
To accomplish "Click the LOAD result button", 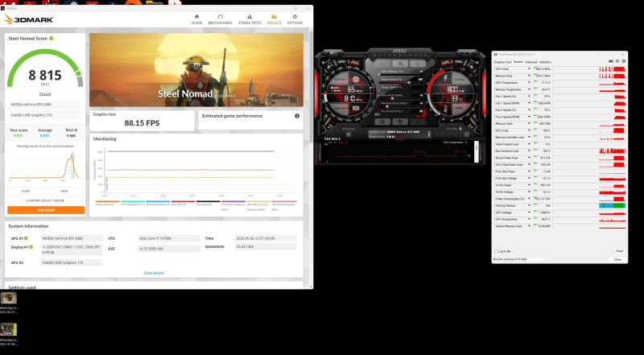I will pyautogui.click(x=26, y=191).
